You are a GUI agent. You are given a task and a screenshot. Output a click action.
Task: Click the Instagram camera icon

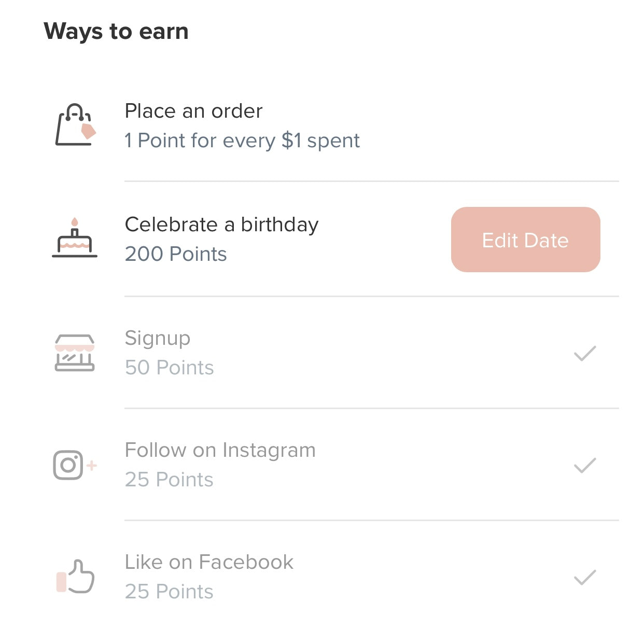tap(75, 465)
